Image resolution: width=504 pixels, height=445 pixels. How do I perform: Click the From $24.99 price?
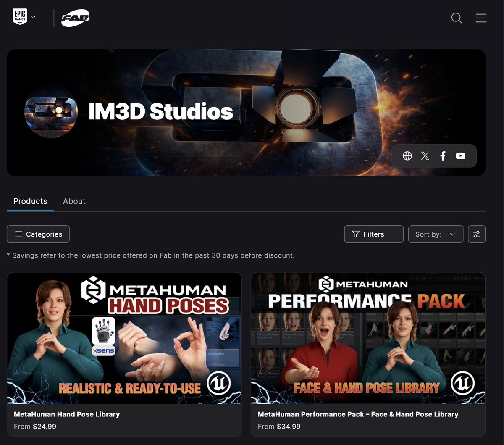pos(35,427)
